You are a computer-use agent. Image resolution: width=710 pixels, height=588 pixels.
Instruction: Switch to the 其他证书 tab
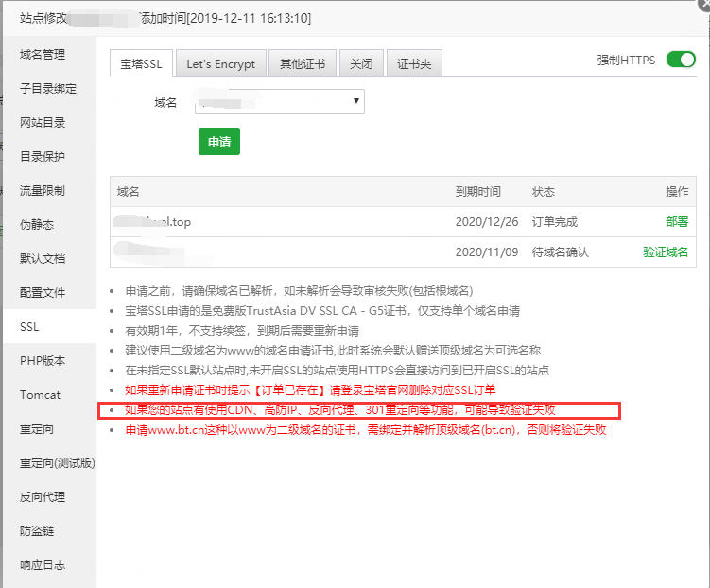click(x=302, y=64)
